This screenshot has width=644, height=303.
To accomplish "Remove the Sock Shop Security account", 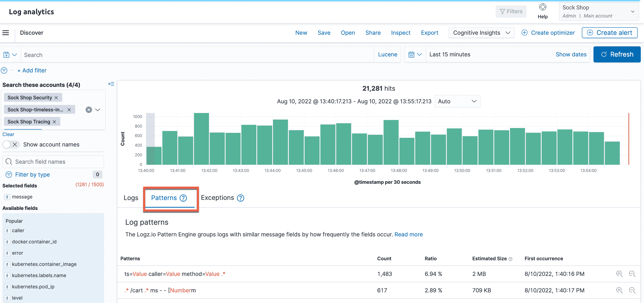I will (x=56, y=98).
